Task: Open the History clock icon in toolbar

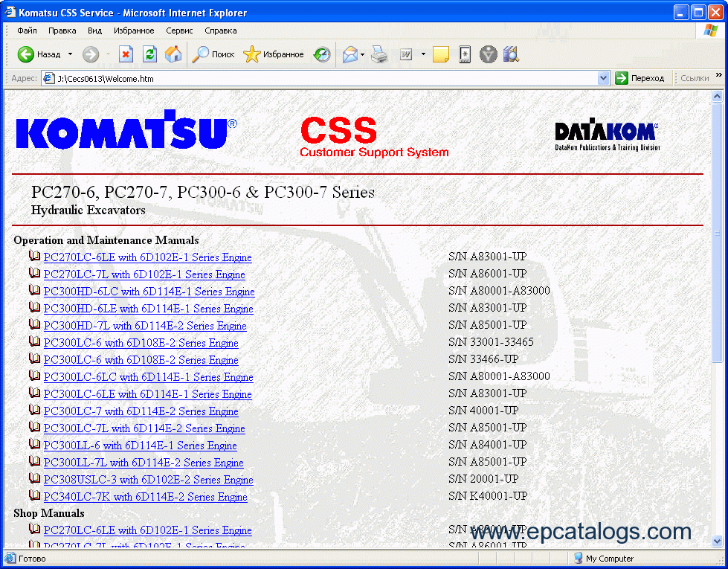Action: pos(322,54)
